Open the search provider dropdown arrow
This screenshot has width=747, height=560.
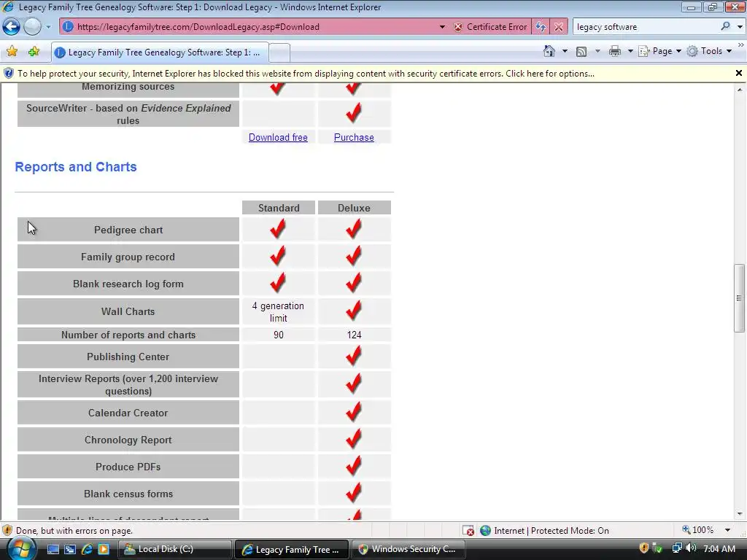tap(740, 27)
